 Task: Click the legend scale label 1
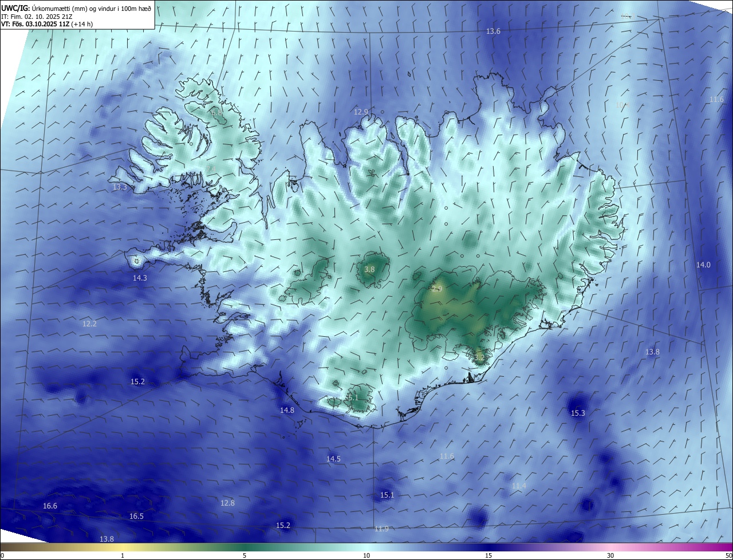(123, 556)
